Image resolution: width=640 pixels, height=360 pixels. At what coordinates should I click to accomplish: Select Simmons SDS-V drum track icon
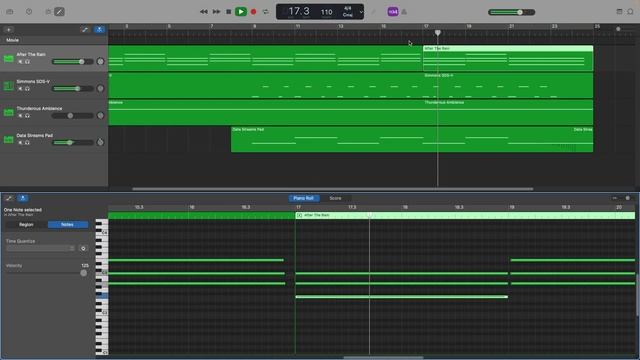click(x=9, y=86)
